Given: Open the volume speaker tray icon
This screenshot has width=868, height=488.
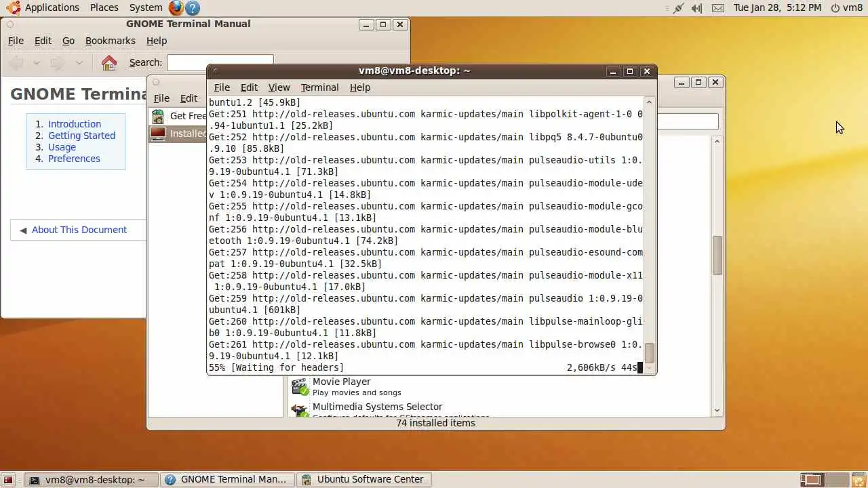Looking at the screenshot, I should coord(697,7).
